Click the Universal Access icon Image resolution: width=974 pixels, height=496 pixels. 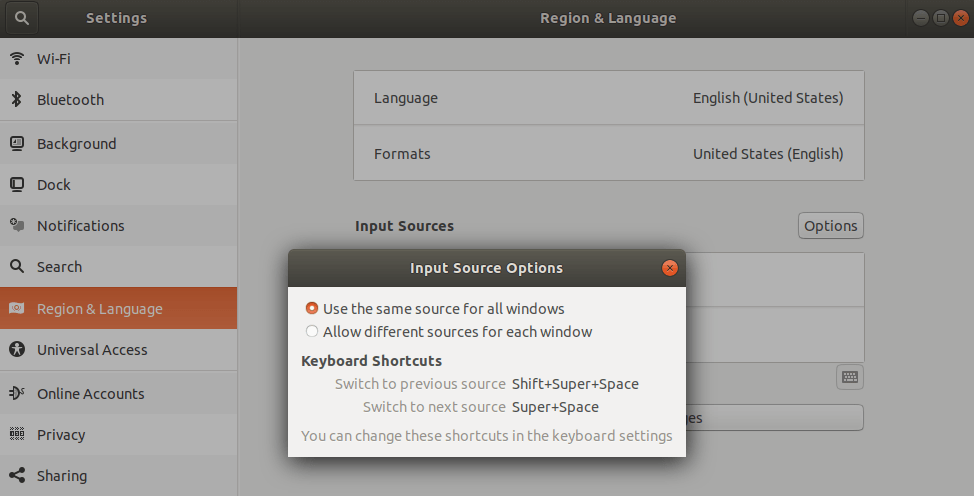[x=17, y=349]
